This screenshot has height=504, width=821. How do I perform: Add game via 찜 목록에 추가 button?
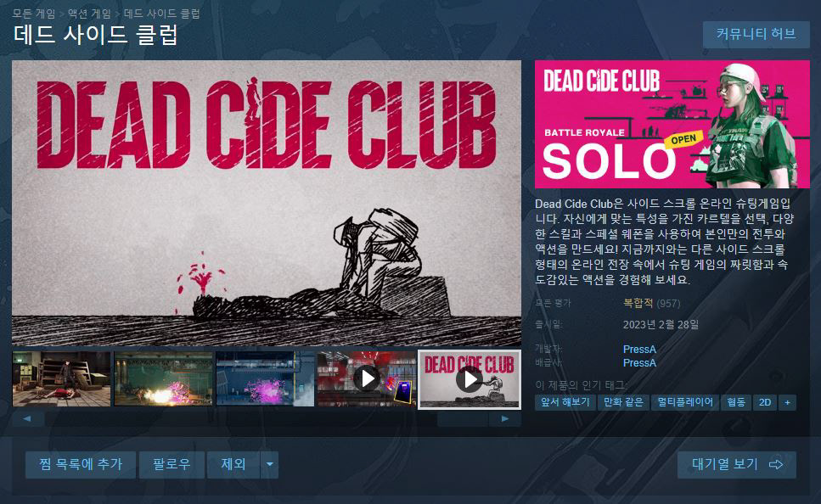point(81,465)
